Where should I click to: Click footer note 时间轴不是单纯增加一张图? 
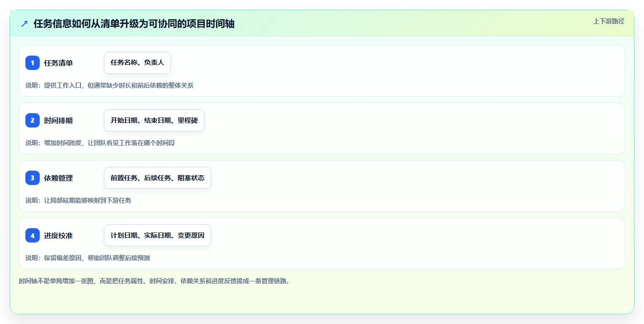pos(154,281)
